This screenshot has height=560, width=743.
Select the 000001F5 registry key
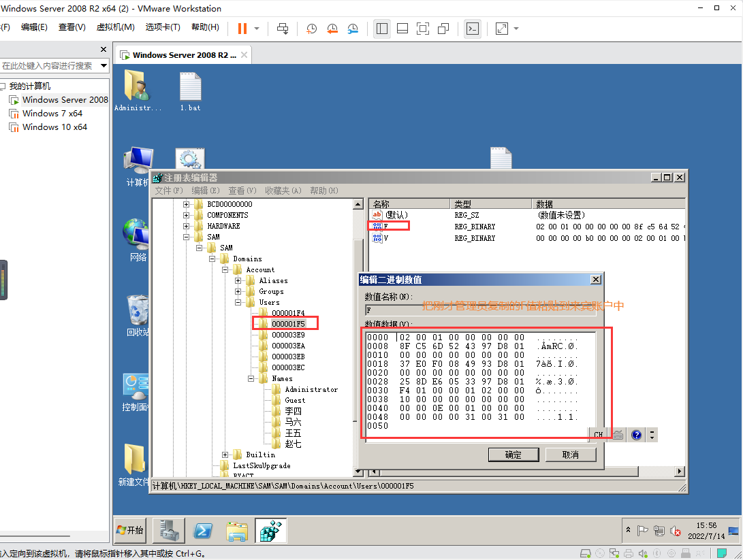(288, 324)
